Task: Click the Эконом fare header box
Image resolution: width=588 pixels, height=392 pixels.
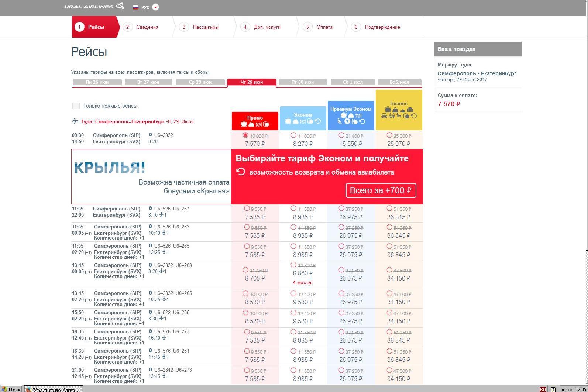Action: tap(303, 118)
